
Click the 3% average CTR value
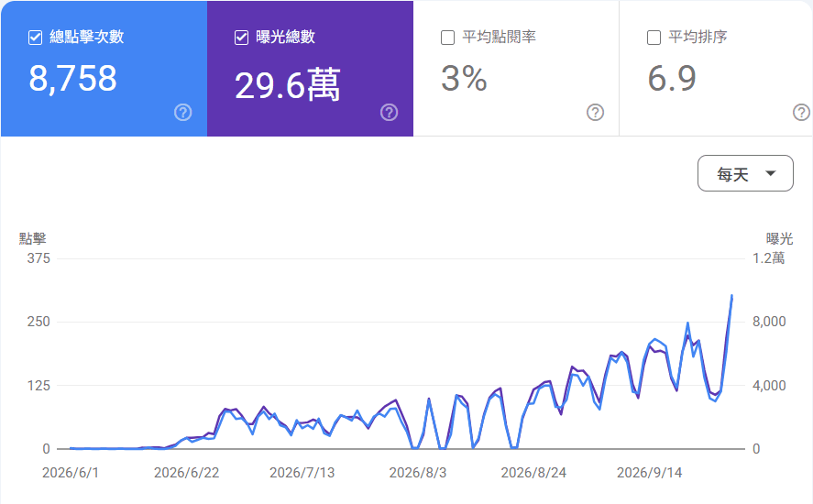pos(464,79)
